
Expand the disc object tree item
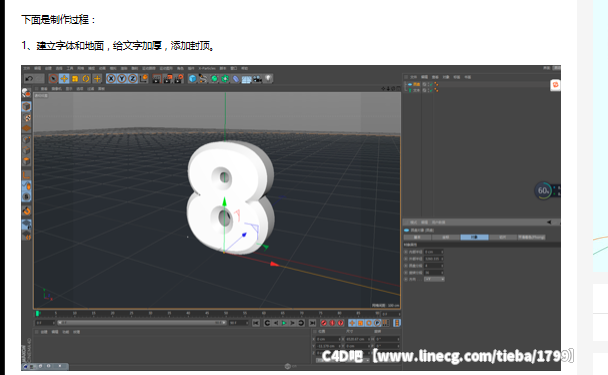pos(406,84)
